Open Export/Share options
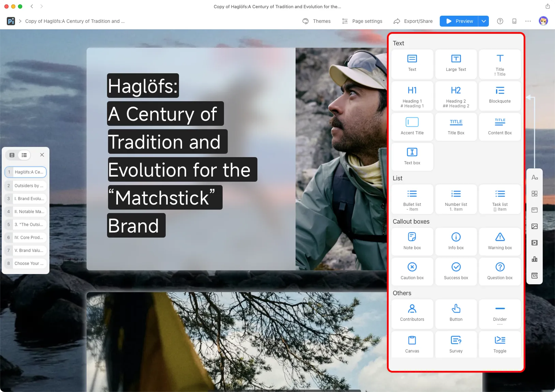The height and width of the screenshot is (392, 555). [x=413, y=21]
